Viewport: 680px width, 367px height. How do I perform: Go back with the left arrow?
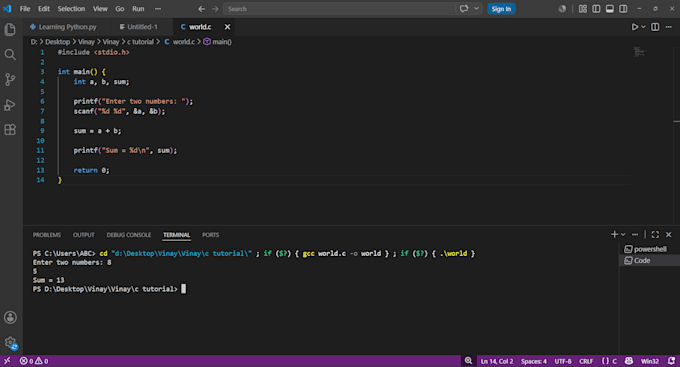click(x=201, y=9)
